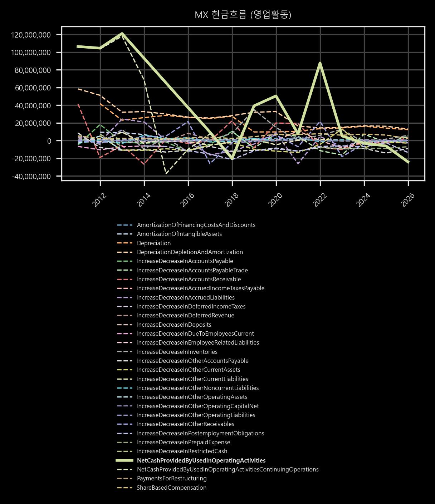
Task: Click the DepreciationDepletionAndAmortization legend label
Action: [x=190, y=252]
